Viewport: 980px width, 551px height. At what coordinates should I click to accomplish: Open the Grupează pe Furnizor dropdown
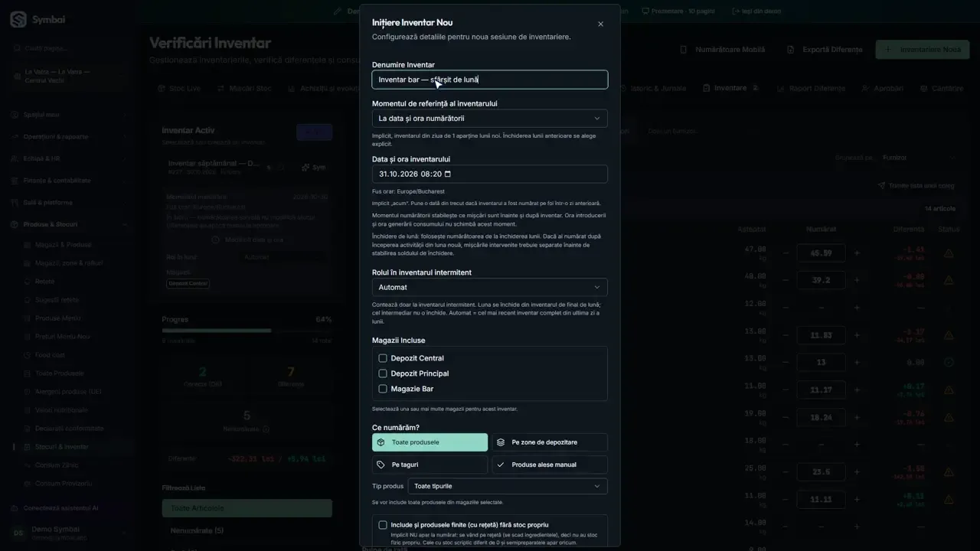(920, 158)
